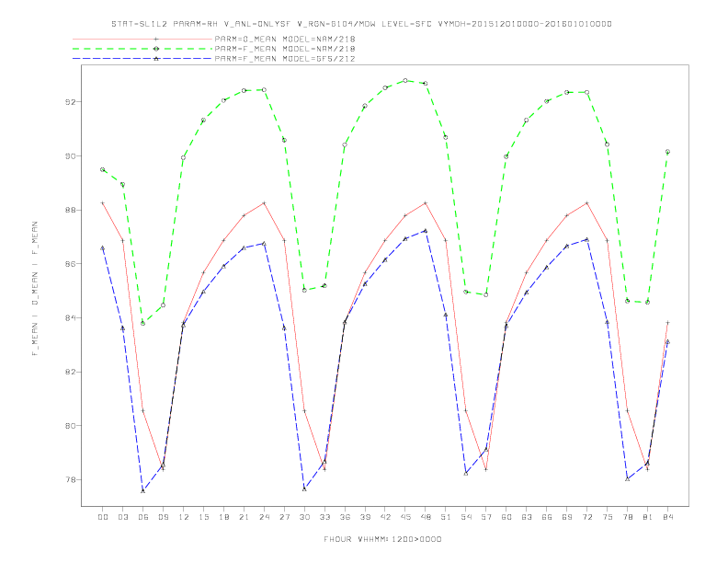Click y-axis tick label 88

(70, 210)
